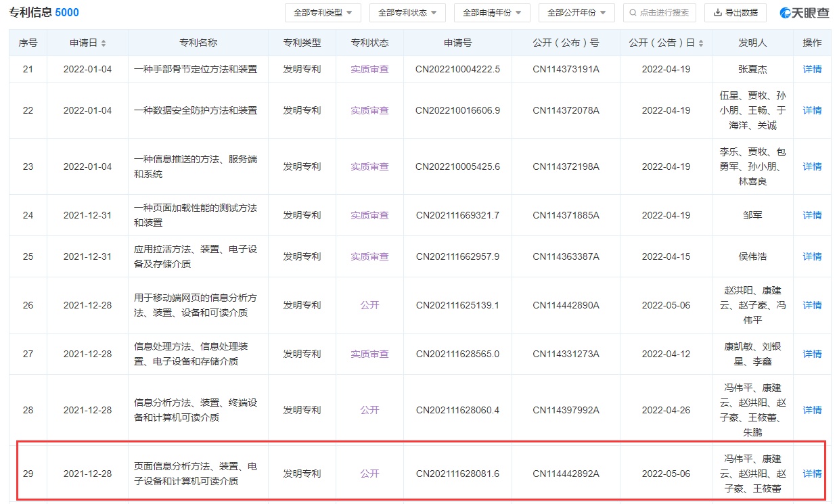Click the 专利状态 column header
837x504 pixels.
pyautogui.click(x=369, y=43)
